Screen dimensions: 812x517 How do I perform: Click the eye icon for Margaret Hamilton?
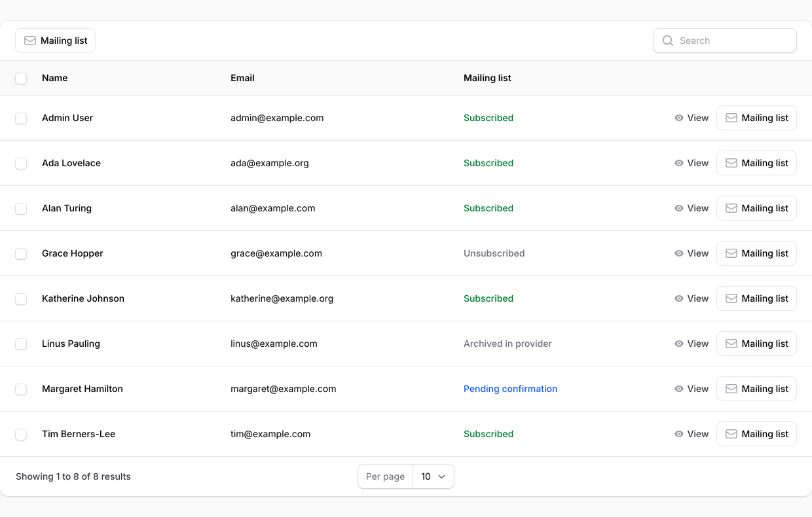[679, 389]
